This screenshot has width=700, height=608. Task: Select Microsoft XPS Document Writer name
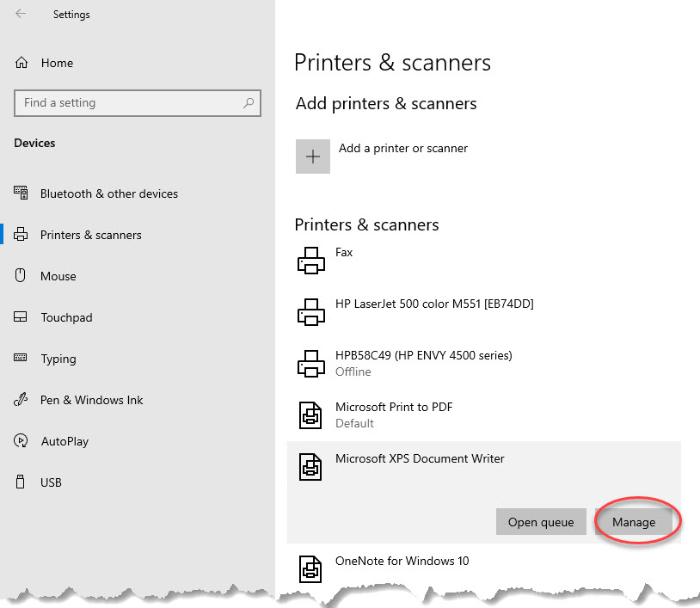click(420, 458)
